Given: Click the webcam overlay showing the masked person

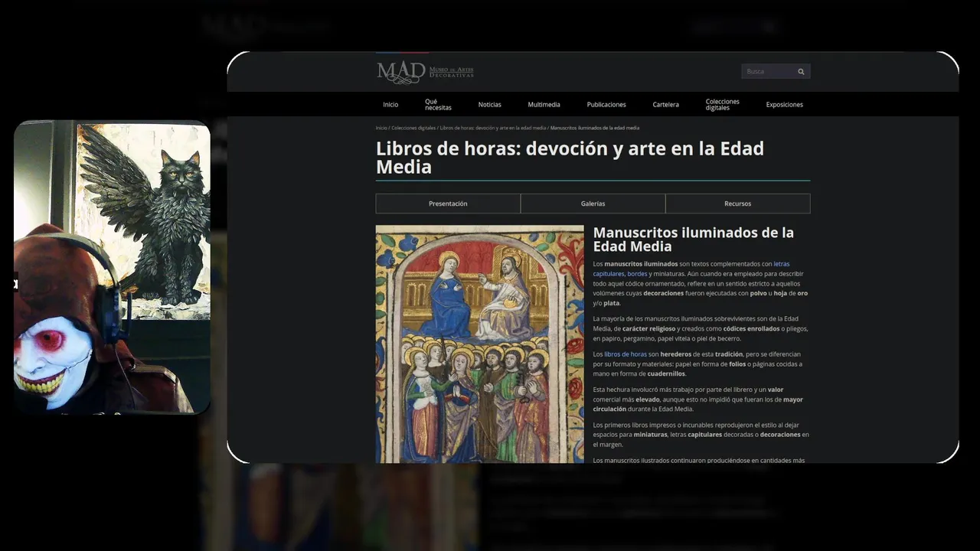Looking at the screenshot, I should click(112, 267).
